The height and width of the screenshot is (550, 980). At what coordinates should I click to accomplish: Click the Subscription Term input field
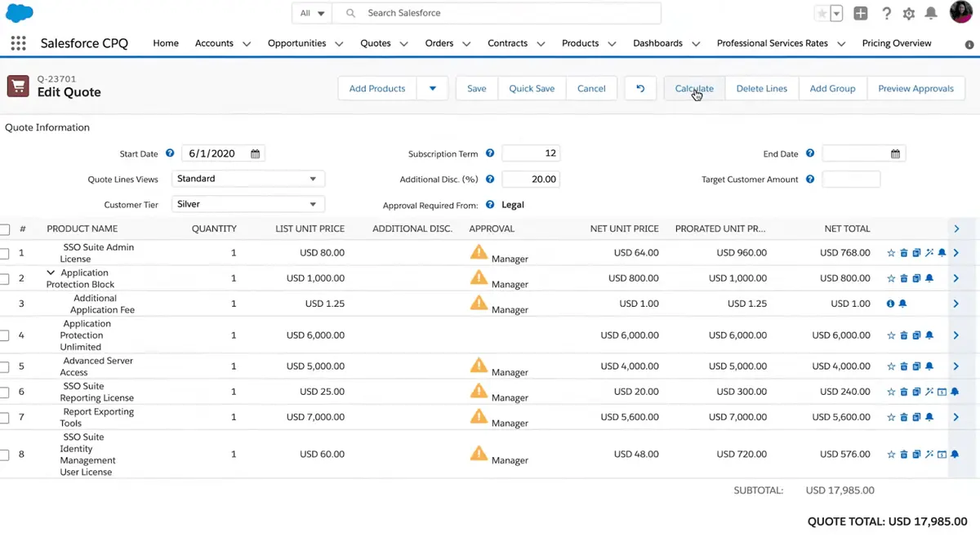[x=531, y=153]
